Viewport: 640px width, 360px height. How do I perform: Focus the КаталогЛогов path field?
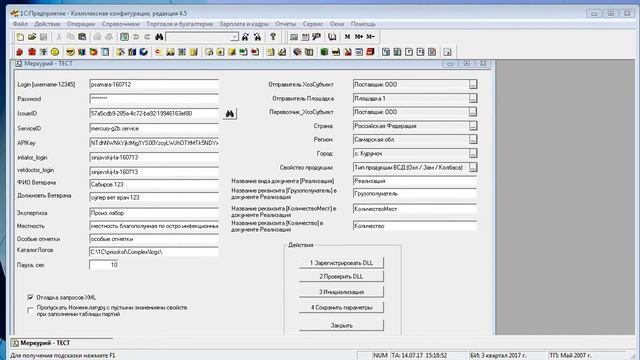tap(154, 252)
